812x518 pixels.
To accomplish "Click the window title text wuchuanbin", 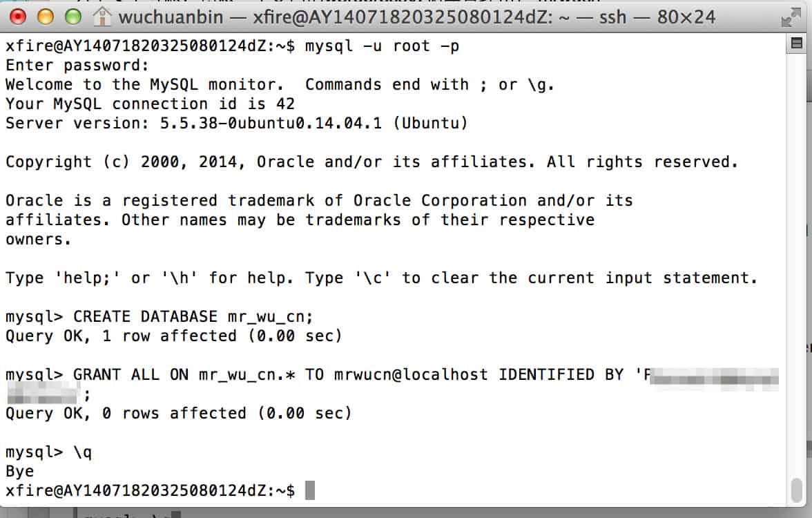I will (x=171, y=17).
